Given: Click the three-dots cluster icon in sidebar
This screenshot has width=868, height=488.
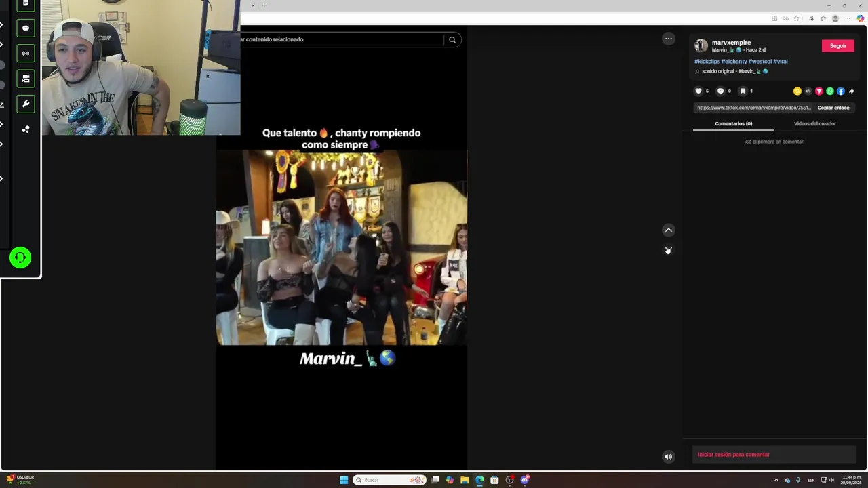Looking at the screenshot, I should 26,129.
